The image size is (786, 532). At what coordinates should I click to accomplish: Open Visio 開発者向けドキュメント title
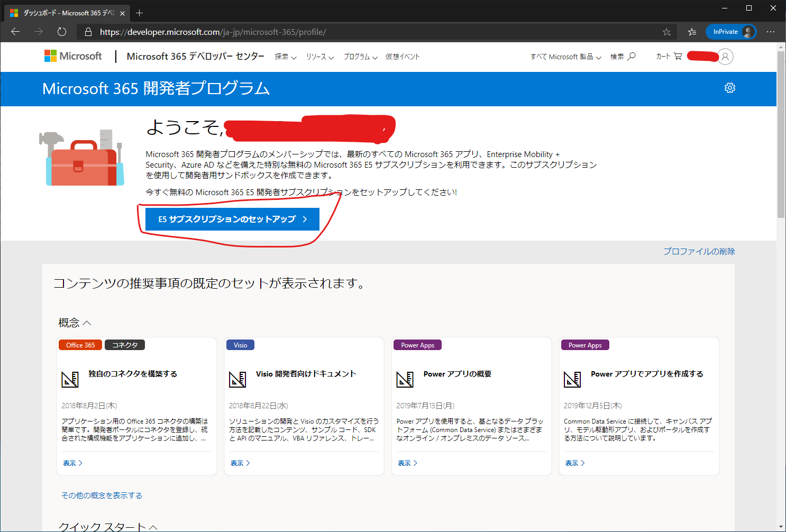point(306,374)
